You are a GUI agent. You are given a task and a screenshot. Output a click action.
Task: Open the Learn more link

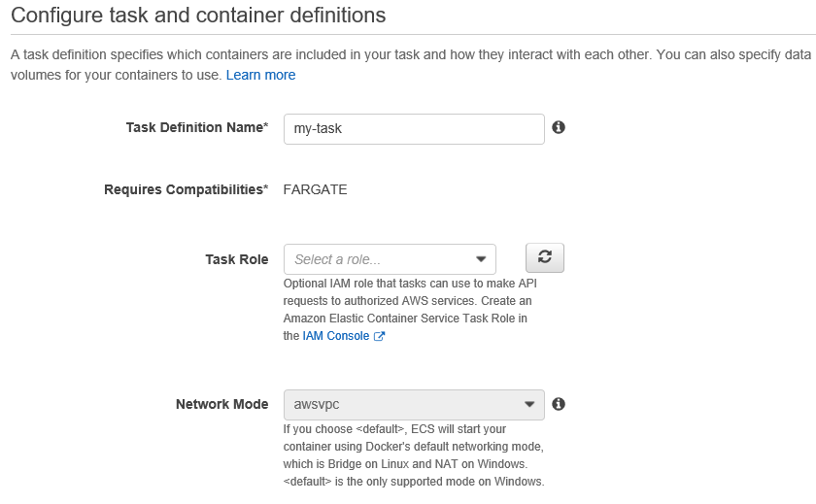(x=260, y=75)
